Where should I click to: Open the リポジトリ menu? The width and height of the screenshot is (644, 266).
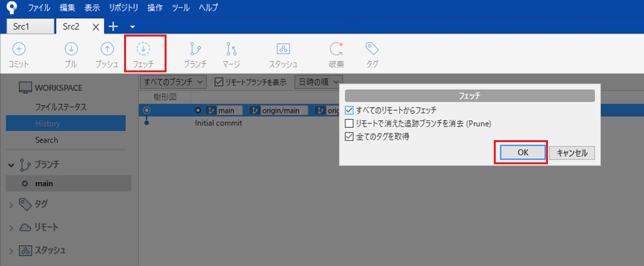[124, 8]
